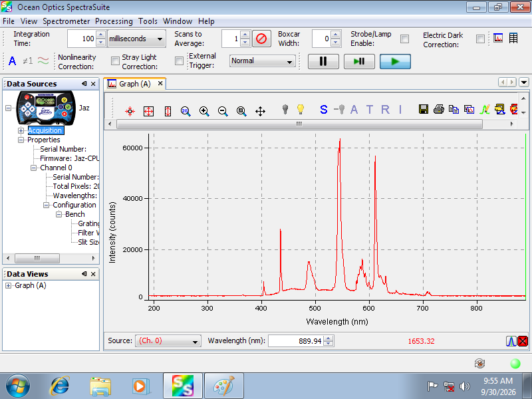Save spectrum with floppy disk icon

[424, 109]
